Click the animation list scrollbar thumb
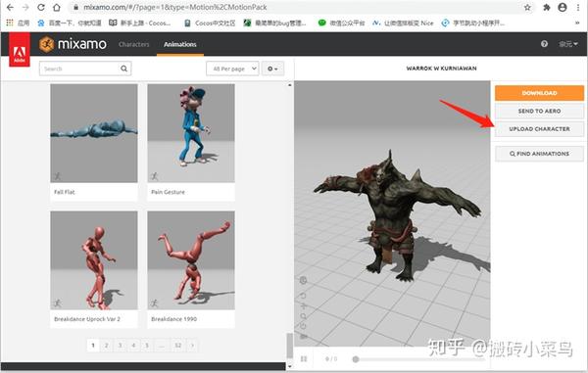588x373 pixels. 289,346
